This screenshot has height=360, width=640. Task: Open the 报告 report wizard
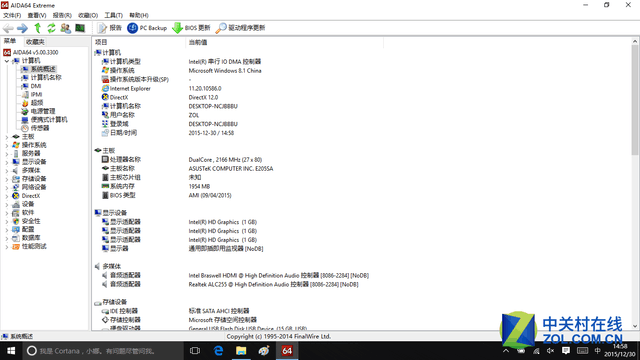click(x=110, y=28)
